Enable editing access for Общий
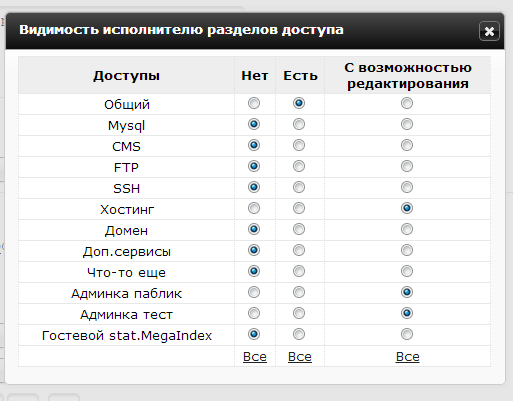The height and width of the screenshot is (401, 513). pyautogui.click(x=407, y=103)
